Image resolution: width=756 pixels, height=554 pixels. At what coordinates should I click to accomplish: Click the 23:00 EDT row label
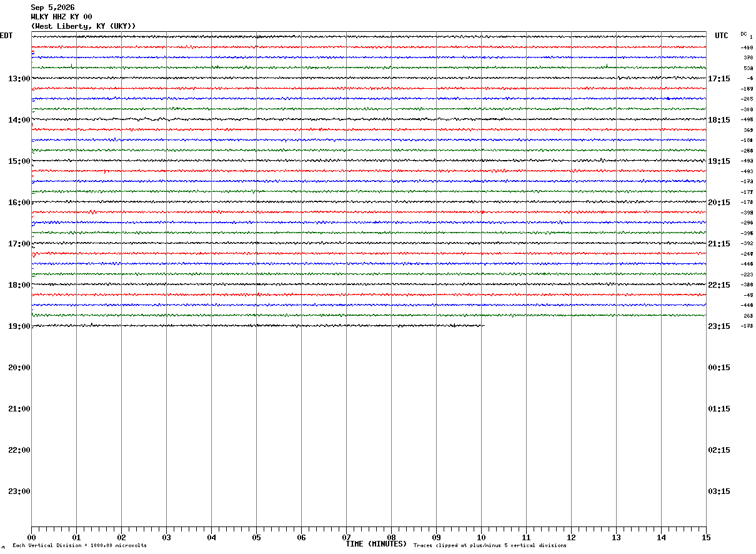click(x=19, y=491)
